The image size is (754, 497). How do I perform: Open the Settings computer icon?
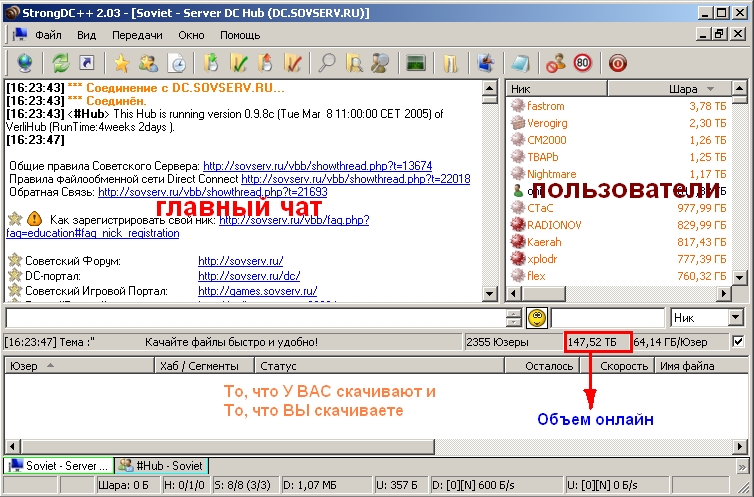point(486,63)
